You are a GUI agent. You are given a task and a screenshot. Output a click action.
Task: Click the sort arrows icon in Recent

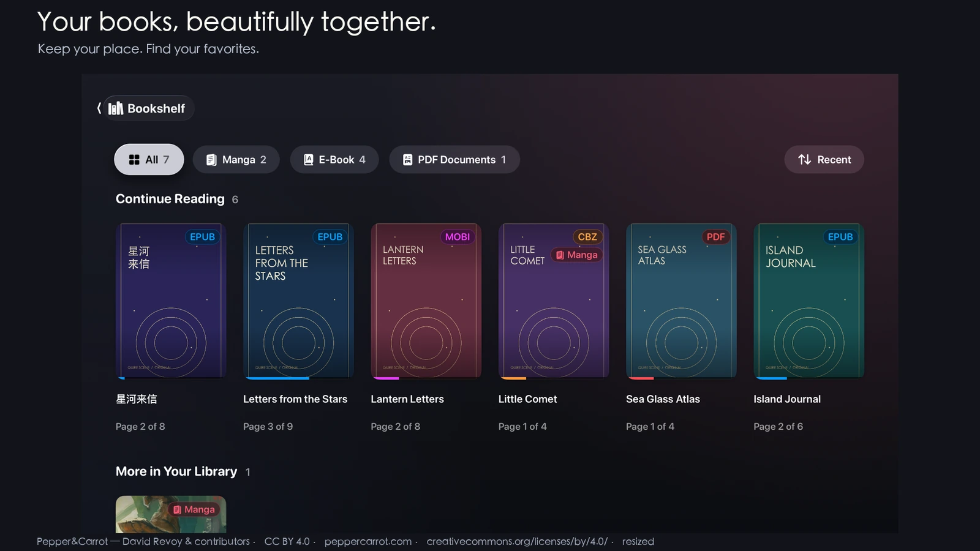(x=805, y=160)
